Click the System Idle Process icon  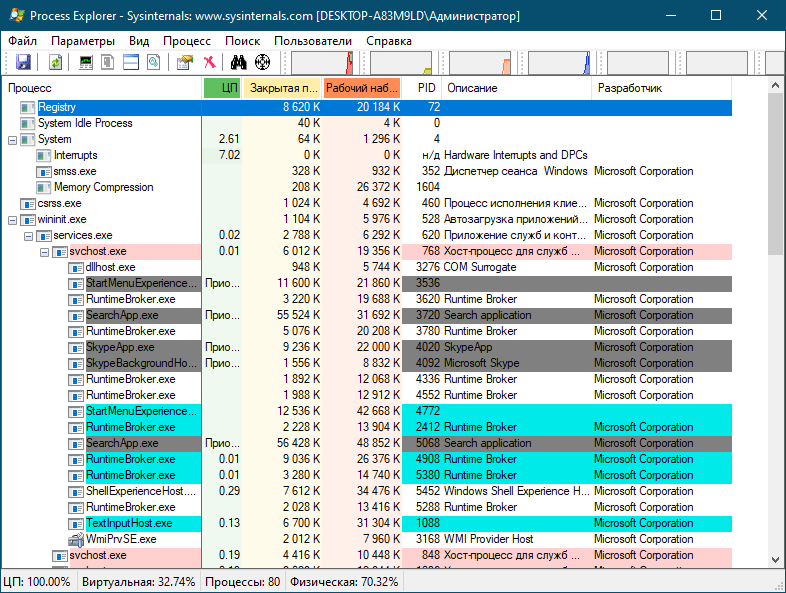pyautogui.click(x=28, y=123)
